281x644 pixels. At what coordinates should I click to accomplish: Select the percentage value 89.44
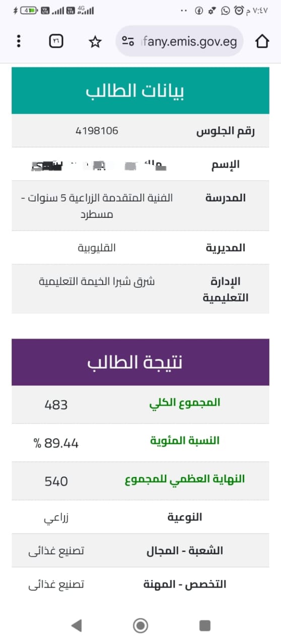(56, 443)
